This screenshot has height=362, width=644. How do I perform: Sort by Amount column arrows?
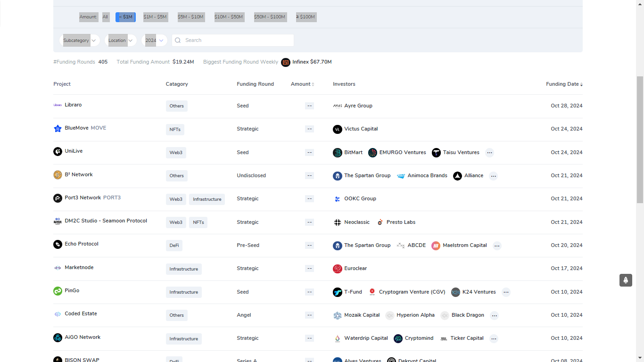(313, 84)
